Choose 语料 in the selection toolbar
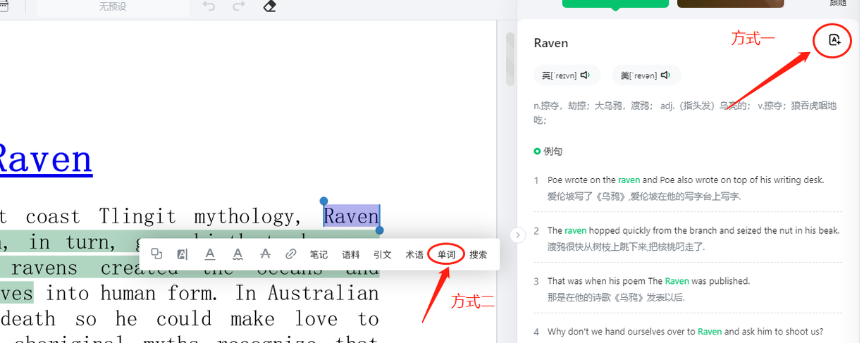863x361 pixels. 351,255
